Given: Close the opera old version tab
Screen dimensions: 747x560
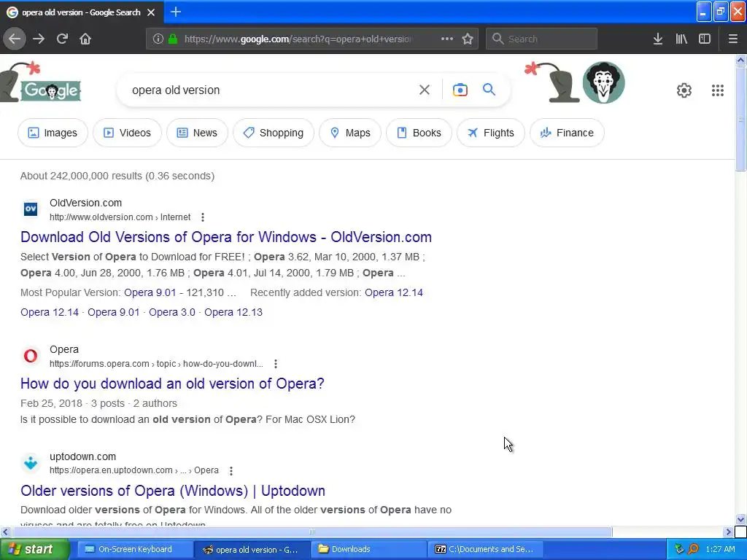Looking at the screenshot, I should tap(151, 12).
